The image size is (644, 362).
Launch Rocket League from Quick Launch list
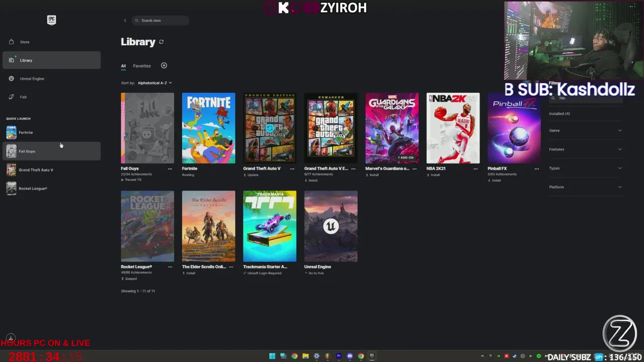pos(51,189)
